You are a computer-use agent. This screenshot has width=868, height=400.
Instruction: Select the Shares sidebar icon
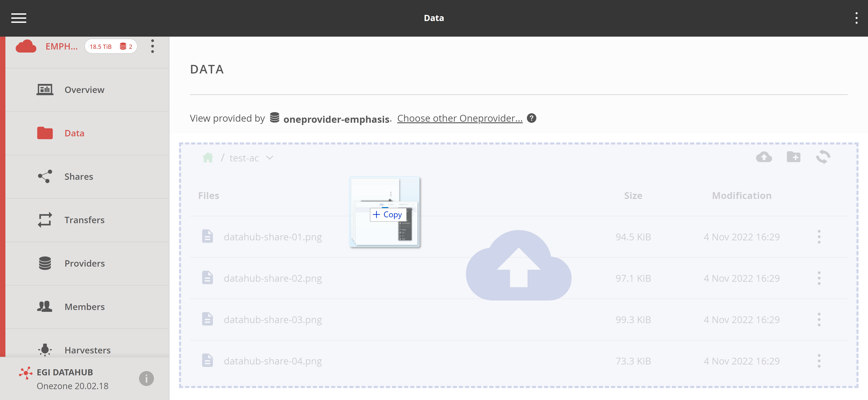(x=45, y=176)
